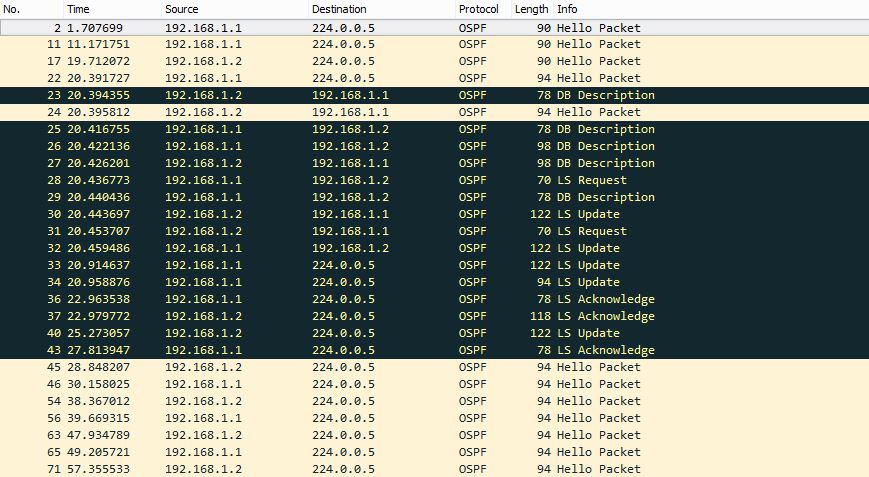Image resolution: width=869 pixels, height=477 pixels.
Task: Click destination 224.0.0.5 in packet 2
Action: pyautogui.click(x=343, y=28)
